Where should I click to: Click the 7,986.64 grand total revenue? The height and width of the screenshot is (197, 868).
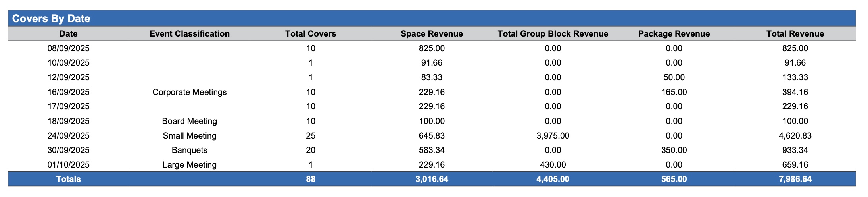coord(795,179)
